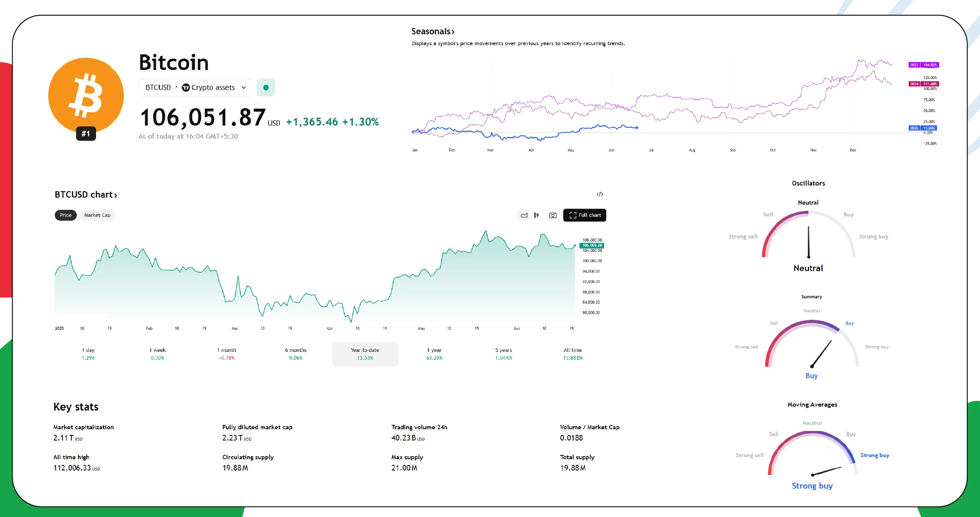Open the Seasonals section link

tap(433, 31)
